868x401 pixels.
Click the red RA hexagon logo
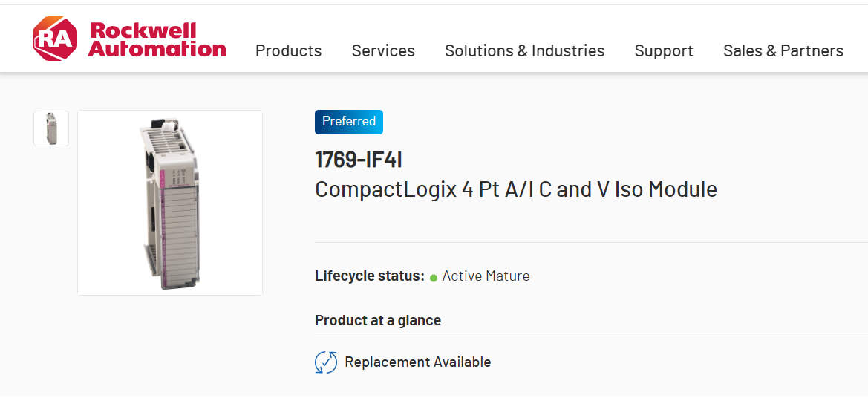[54, 39]
